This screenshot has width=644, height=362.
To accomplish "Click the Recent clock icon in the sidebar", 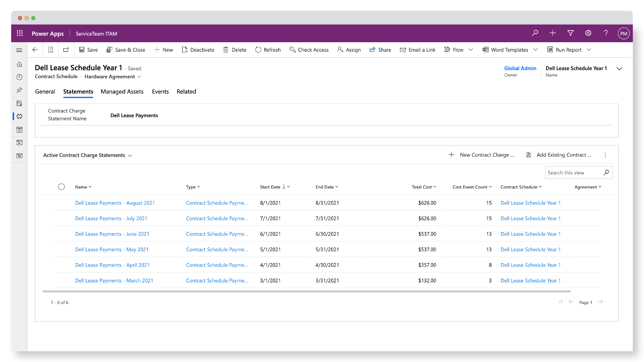I will [x=19, y=77].
